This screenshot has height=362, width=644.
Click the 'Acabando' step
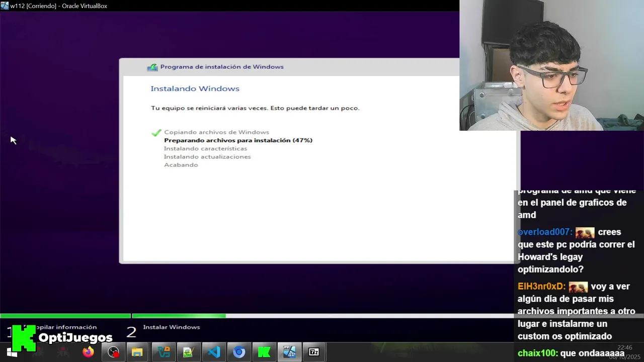[x=181, y=165]
